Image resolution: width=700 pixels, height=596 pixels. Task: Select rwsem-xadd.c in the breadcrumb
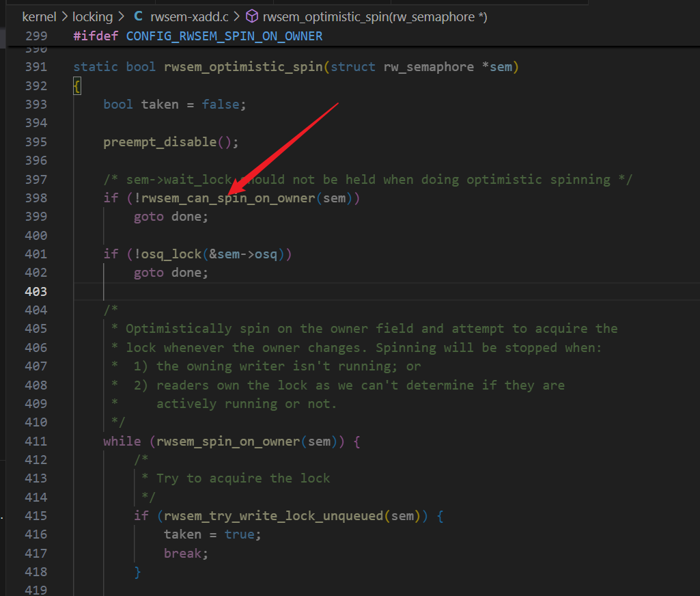pos(189,17)
